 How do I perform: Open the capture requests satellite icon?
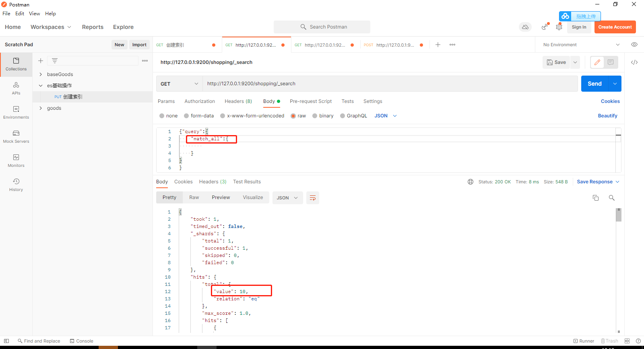pos(545,27)
